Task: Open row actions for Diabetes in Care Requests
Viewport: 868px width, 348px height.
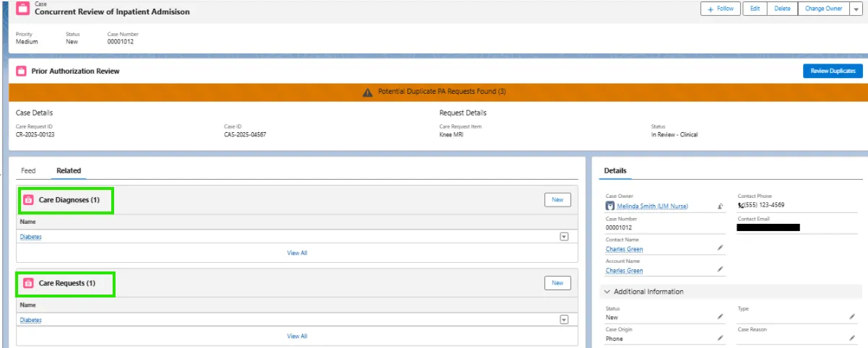Action: click(x=564, y=320)
